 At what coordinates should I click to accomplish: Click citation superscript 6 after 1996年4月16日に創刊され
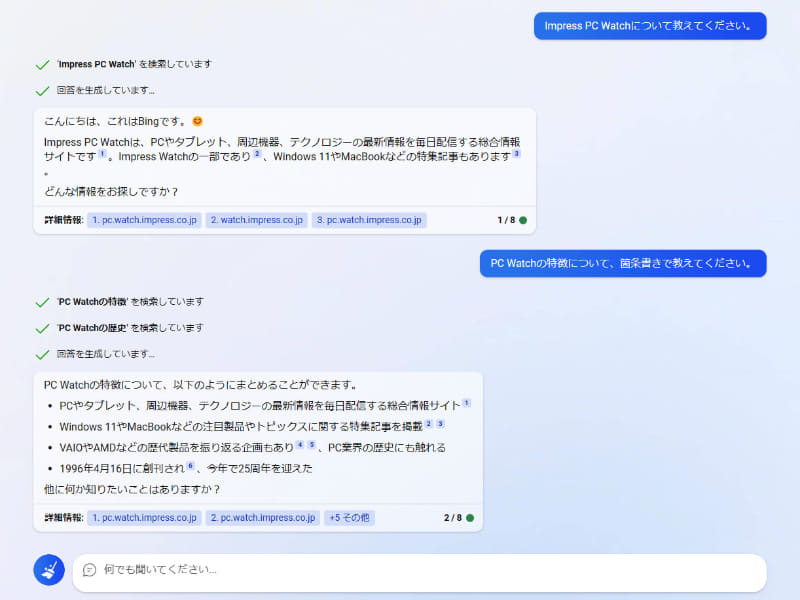tap(190, 465)
